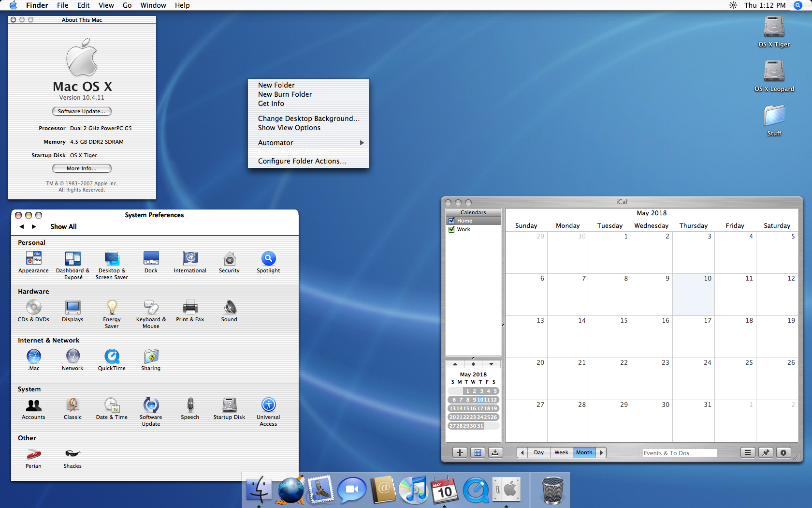Viewport: 812px width, 508px height.
Task: Open the Perian preference pane
Action: [x=33, y=458]
